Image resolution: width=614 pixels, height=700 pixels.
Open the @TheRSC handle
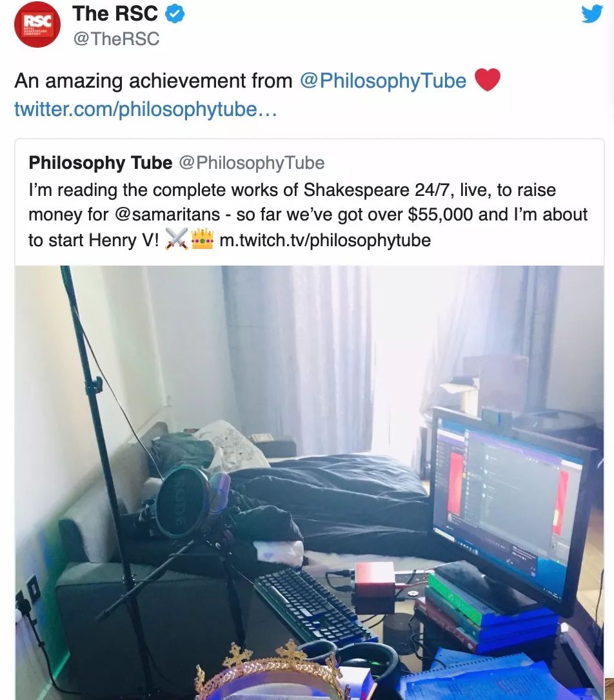tap(115, 39)
